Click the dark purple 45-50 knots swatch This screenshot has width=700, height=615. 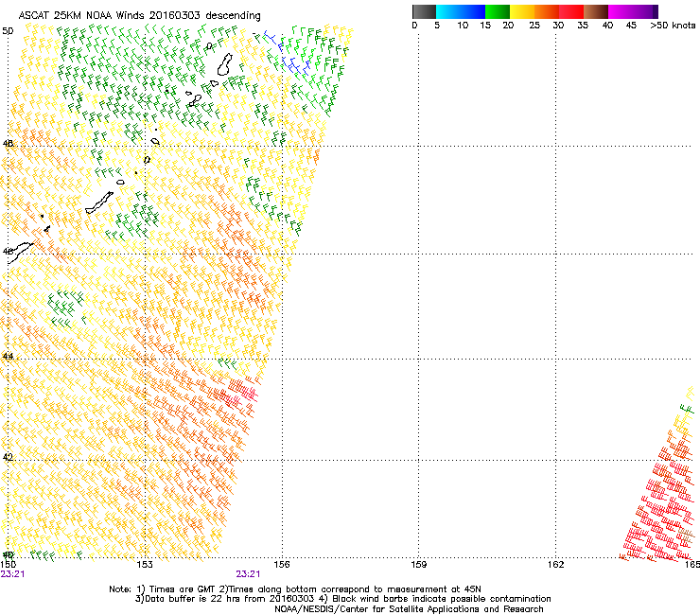(645, 11)
